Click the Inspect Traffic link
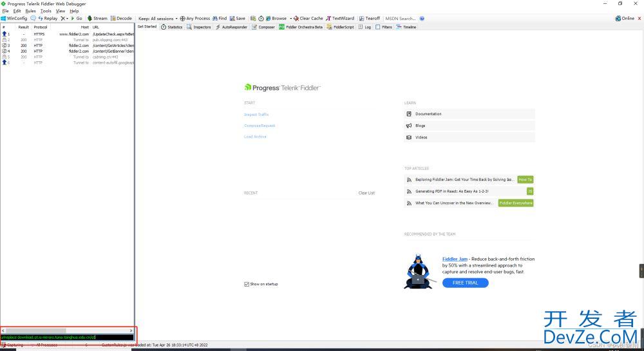 tap(256, 115)
